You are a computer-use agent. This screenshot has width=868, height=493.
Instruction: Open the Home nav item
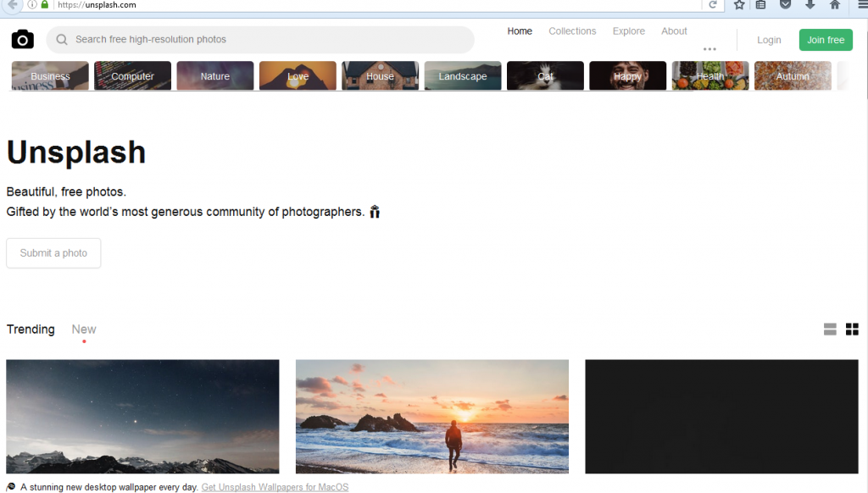point(520,31)
